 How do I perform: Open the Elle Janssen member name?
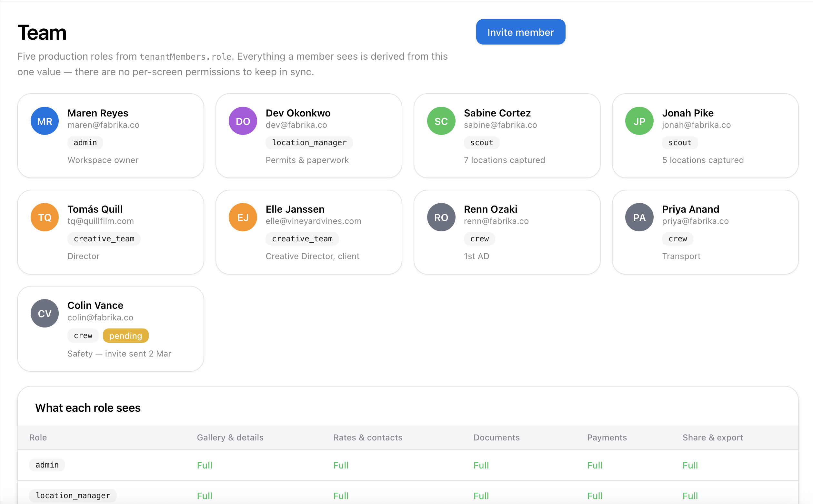[x=295, y=209]
